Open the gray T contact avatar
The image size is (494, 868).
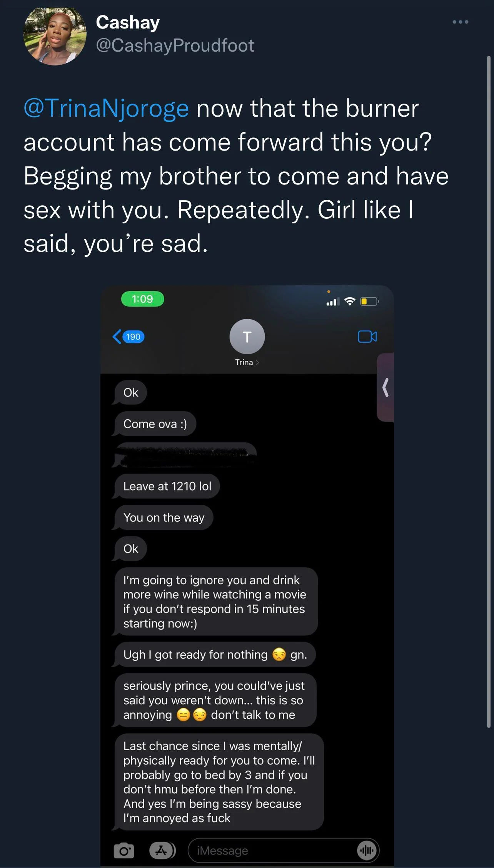click(x=247, y=337)
